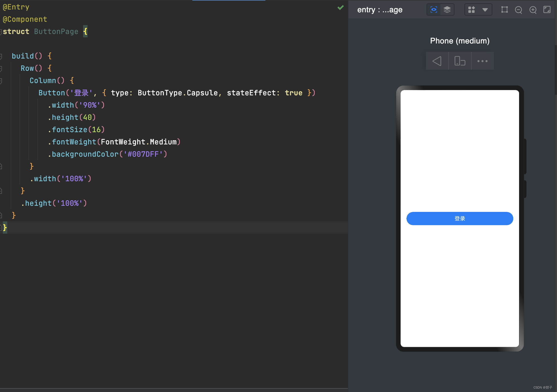Click the blue 登录 button in preview
Screen dimensions: 557x392
coord(460,219)
